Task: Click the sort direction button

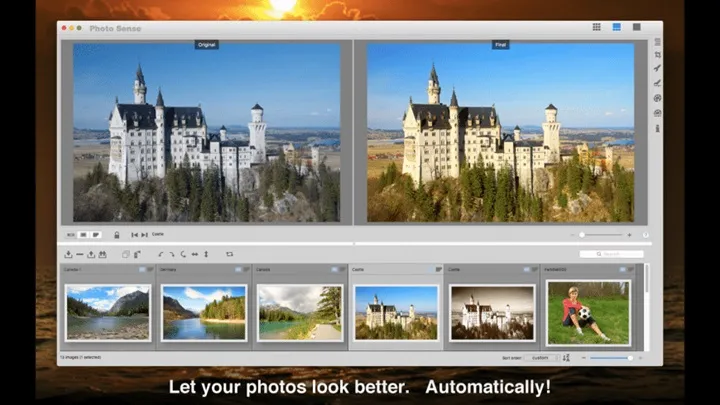Action: [x=566, y=357]
